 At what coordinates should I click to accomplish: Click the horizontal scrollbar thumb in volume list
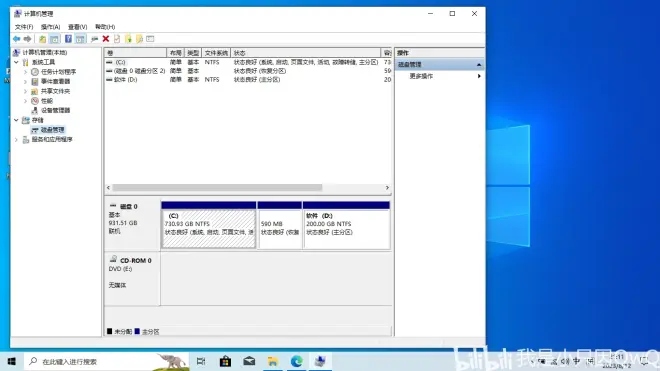(217, 188)
